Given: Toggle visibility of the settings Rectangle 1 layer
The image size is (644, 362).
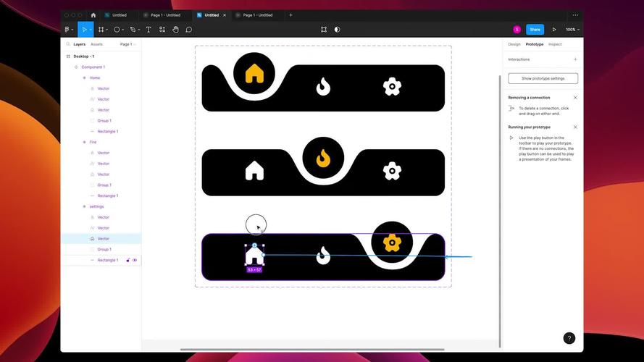Looking at the screenshot, I should pos(135,260).
